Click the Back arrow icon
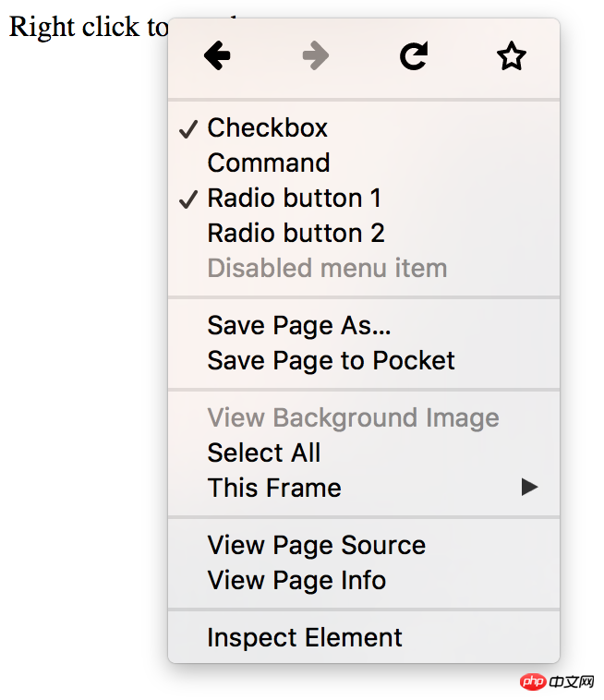604x700 pixels. (217, 56)
